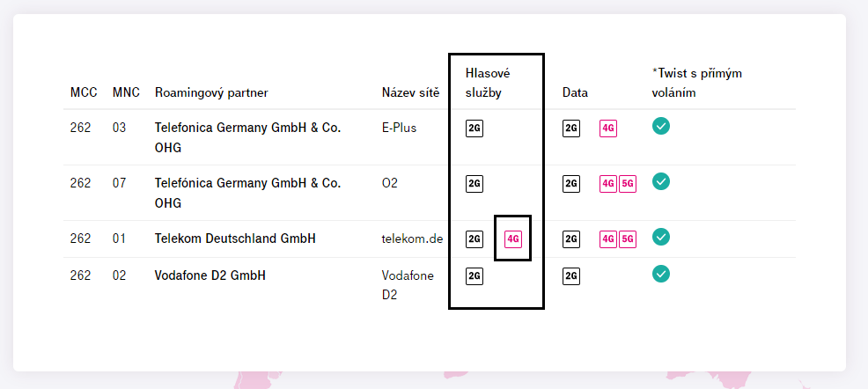Viewport: 868px width, 389px height.
Task: Select the Vodafone D2 GmbH partner name
Action: 210,275
